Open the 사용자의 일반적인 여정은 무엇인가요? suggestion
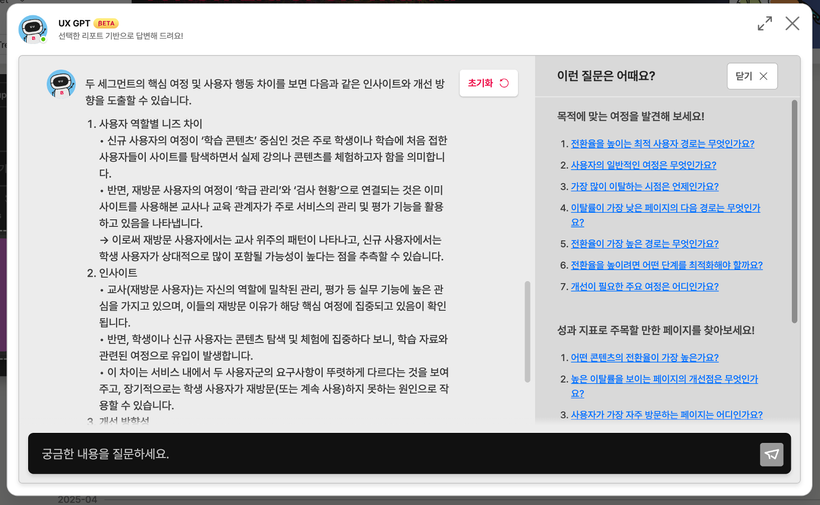820x505 pixels. coord(643,165)
